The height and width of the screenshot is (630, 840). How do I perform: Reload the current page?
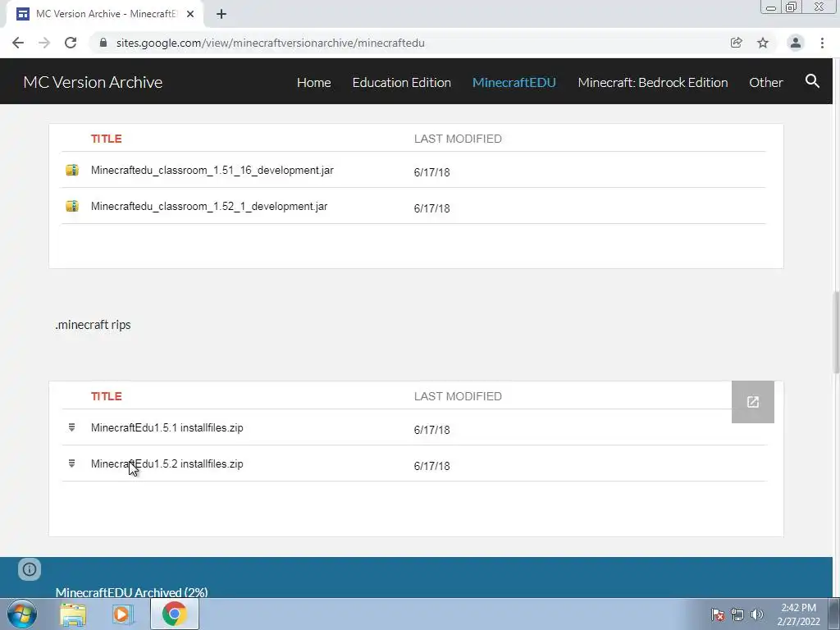pos(71,43)
